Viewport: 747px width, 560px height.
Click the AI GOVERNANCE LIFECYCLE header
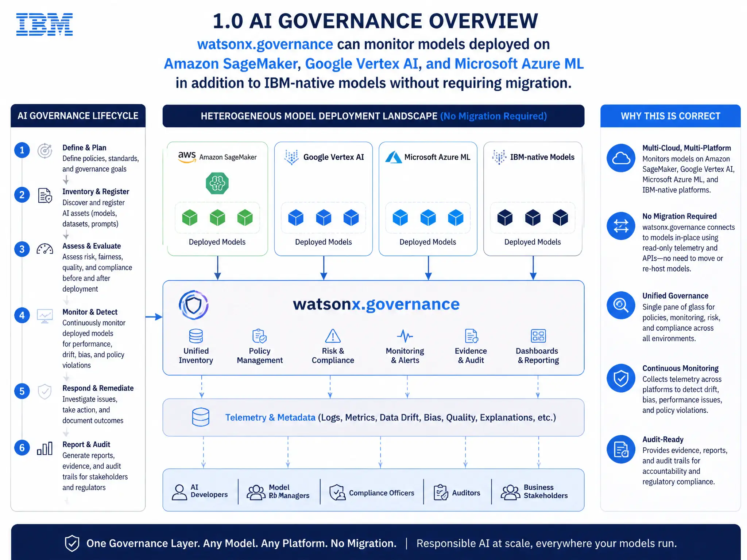(78, 116)
